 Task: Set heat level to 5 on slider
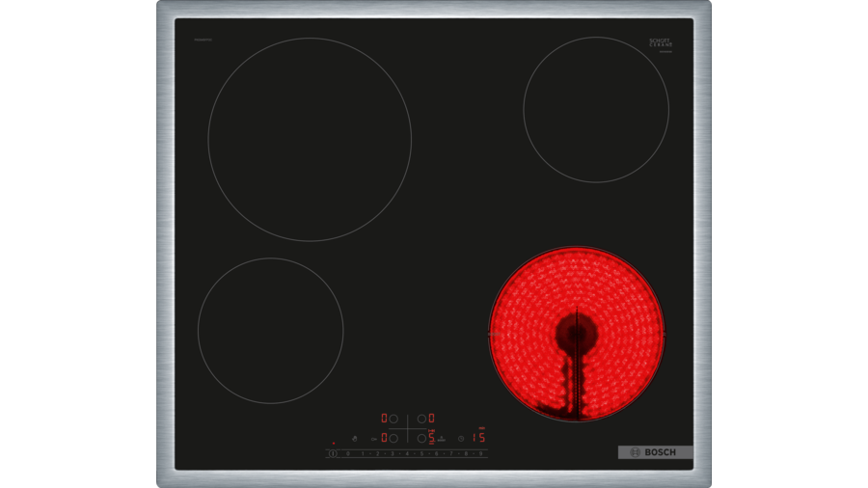[x=421, y=453]
